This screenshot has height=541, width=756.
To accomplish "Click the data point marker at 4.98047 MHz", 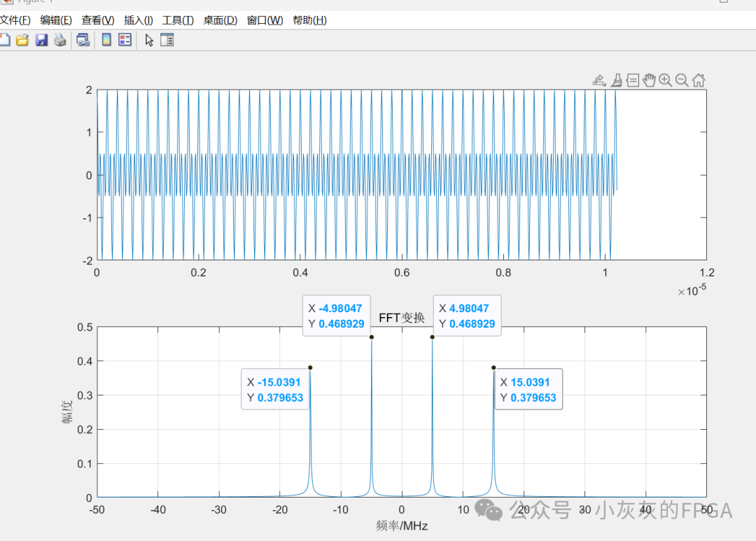I will [x=432, y=337].
